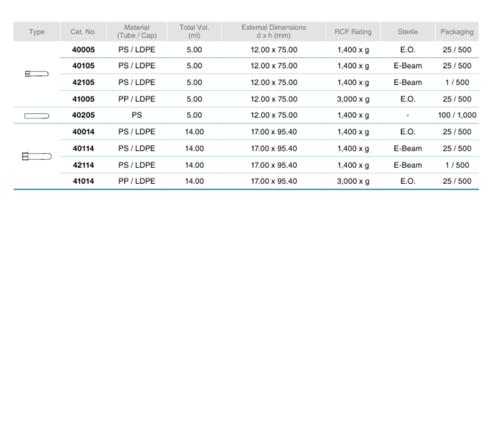This screenshot has width=504, height=423.
Task: Select catalog number 40105
Action: pyautogui.click(x=83, y=66)
